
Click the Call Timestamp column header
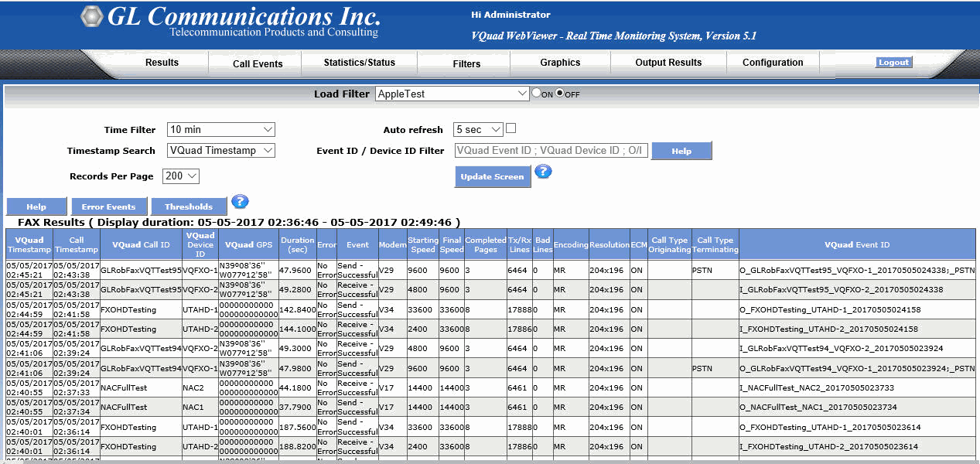pyautogui.click(x=76, y=244)
